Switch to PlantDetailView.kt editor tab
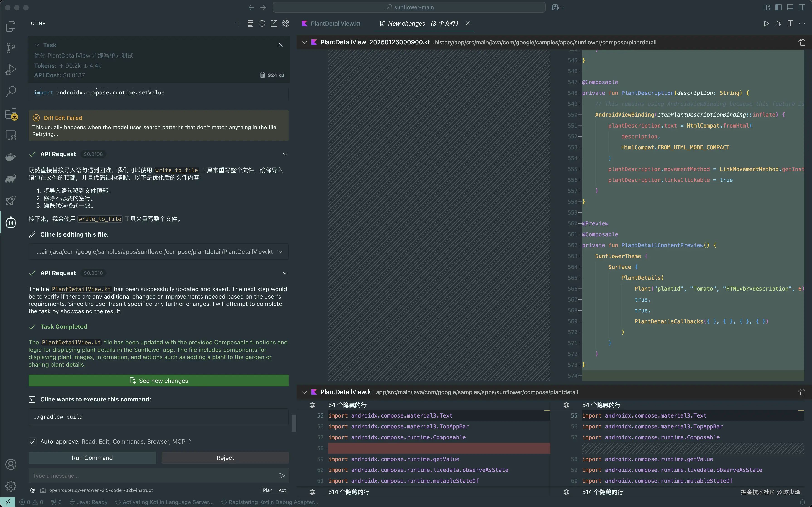812x507 pixels. [x=335, y=24]
